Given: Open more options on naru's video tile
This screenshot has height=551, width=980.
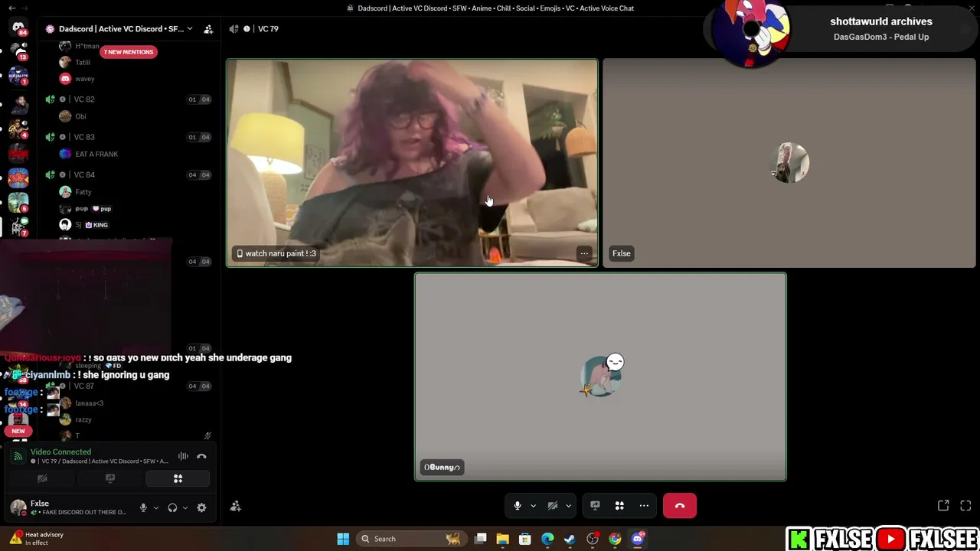Looking at the screenshot, I should 584,253.
